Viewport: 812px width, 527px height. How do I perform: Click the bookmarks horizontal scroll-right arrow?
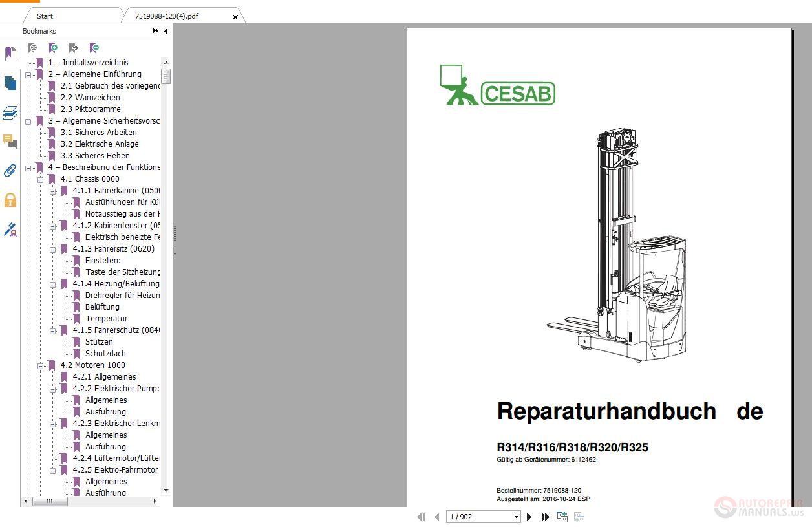[x=155, y=501]
